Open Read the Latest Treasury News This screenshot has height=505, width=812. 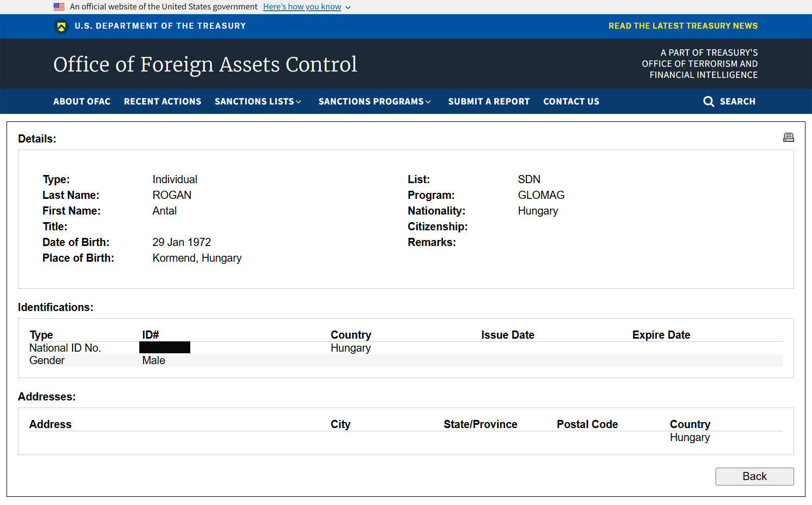[x=683, y=26]
